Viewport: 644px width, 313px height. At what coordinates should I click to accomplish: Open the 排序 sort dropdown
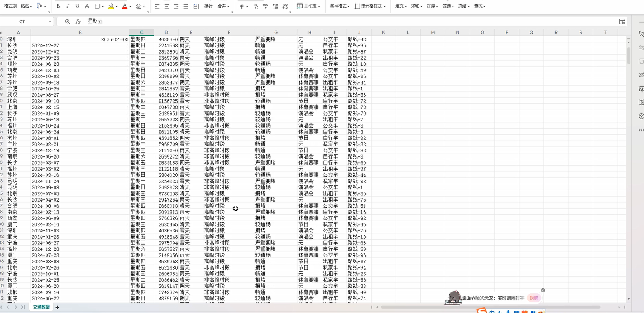pyautogui.click(x=432, y=6)
